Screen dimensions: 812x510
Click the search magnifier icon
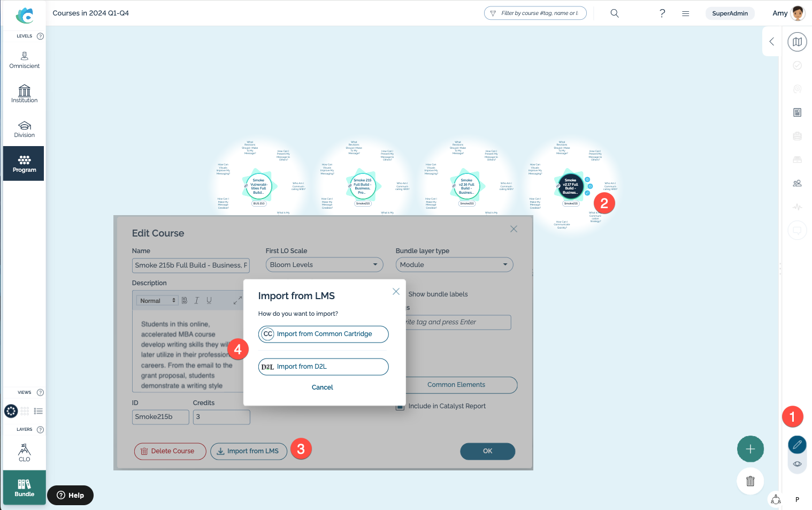615,13
